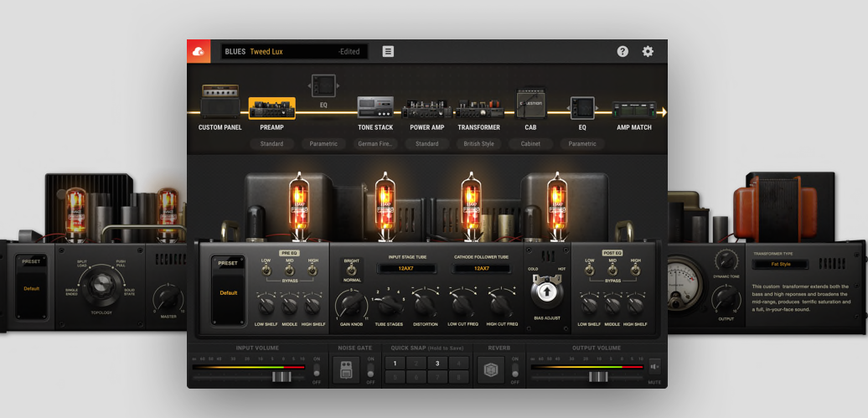The width and height of the screenshot is (868, 418).
Task: Open help with the question mark icon
Action: coord(623,51)
